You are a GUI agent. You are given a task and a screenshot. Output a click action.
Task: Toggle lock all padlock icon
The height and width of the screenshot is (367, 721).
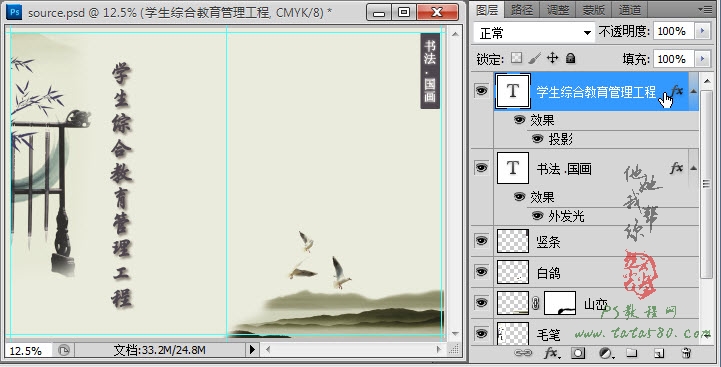click(570, 58)
